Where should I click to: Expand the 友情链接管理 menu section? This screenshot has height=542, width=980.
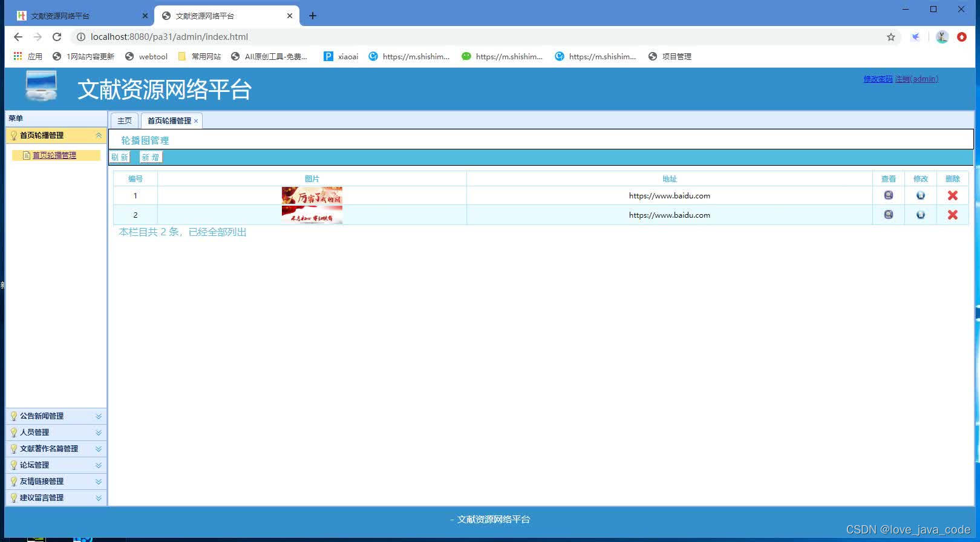[99, 482]
